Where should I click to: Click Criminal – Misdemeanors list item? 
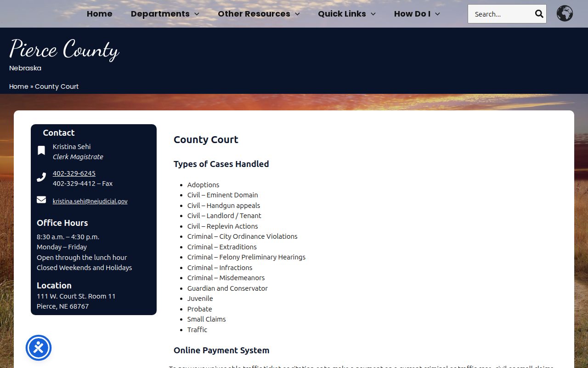[226, 278]
